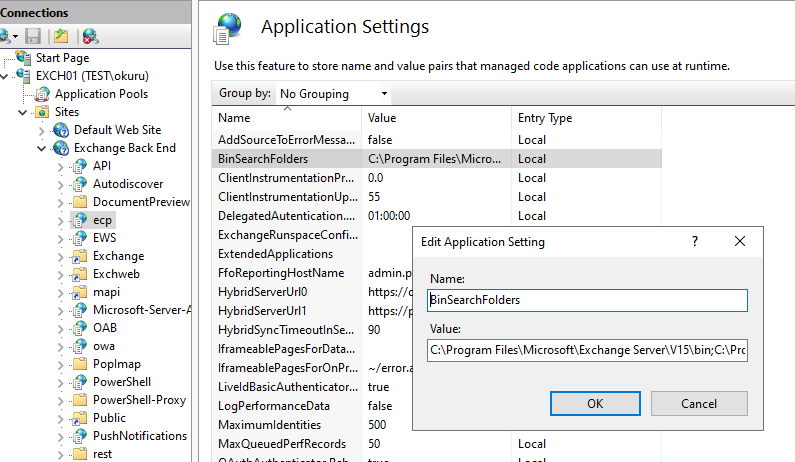Image resolution: width=795 pixels, height=462 pixels.
Task: Select the AddSourceToErrorMessa... setting row
Action: (437, 139)
